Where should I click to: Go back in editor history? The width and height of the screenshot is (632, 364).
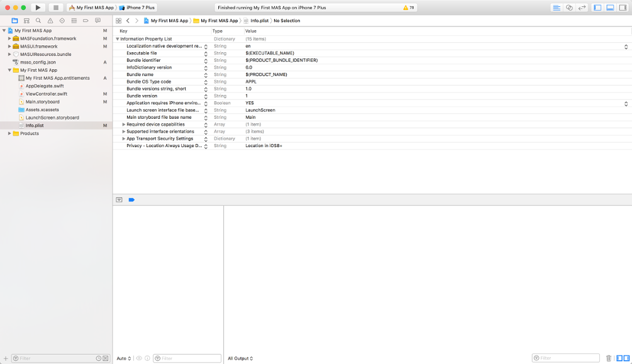pos(128,21)
